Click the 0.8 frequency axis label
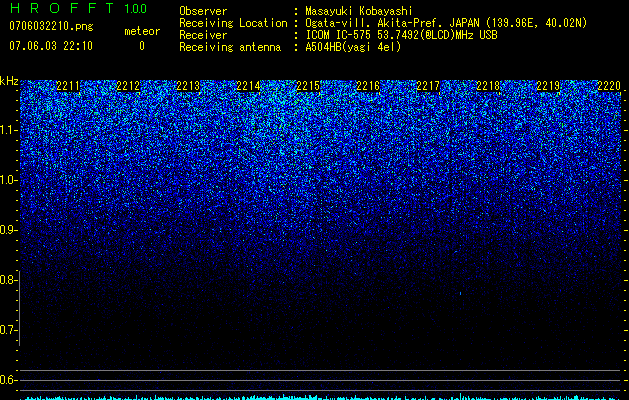Viewport: 629px width, 400px height. coord(8,280)
